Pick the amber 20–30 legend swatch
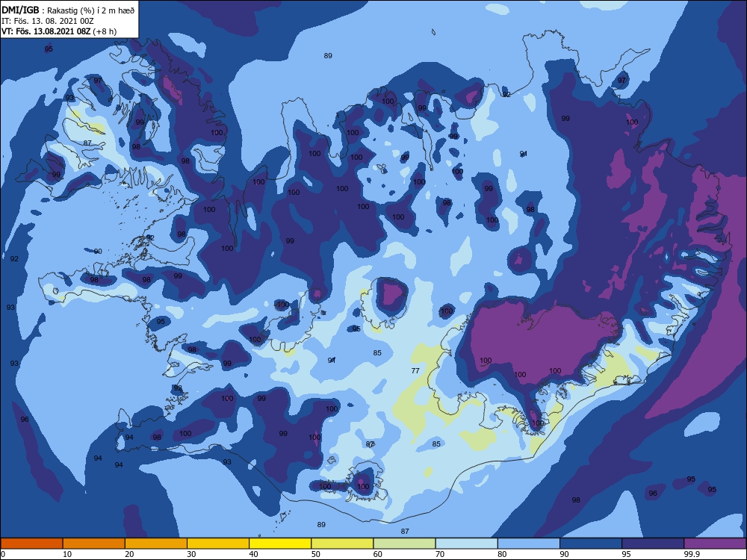This screenshot has width=747, height=560. [x=156, y=544]
